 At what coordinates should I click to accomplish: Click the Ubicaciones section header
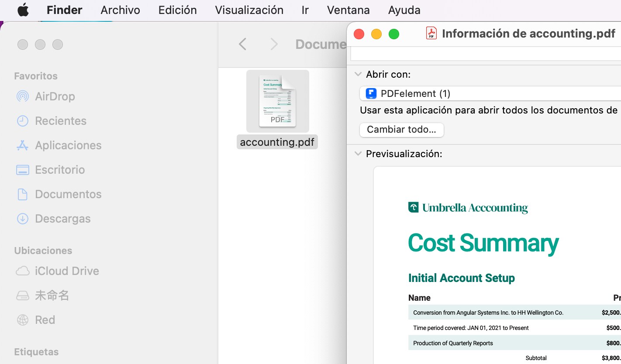[43, 251]
